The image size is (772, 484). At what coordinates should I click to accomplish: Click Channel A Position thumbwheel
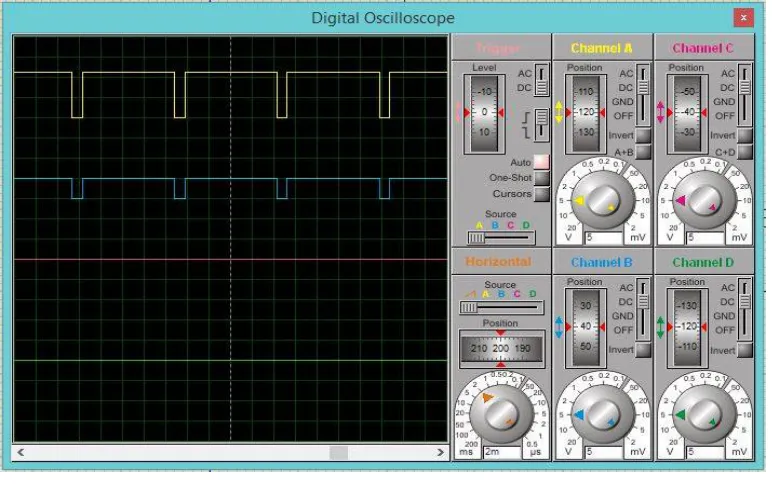click(x=585, y=113)
